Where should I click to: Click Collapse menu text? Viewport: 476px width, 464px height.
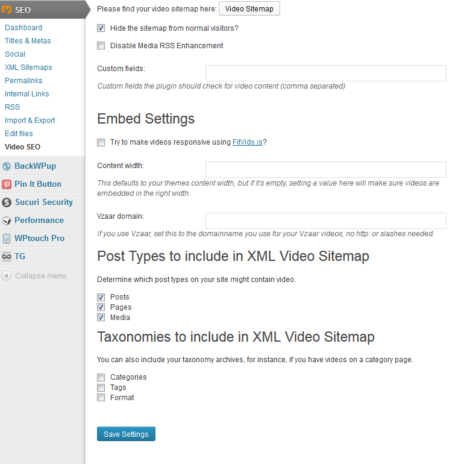point(41,276)
